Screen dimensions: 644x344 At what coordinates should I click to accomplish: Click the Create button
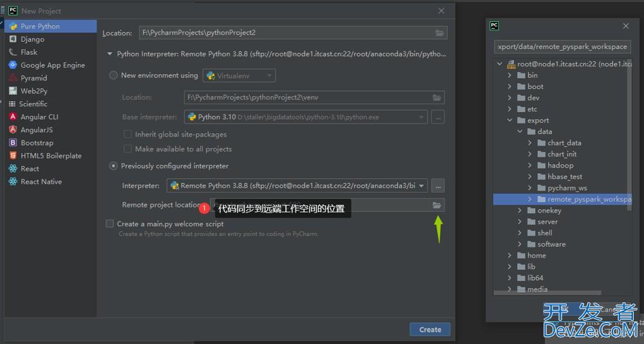click(430, 330)
